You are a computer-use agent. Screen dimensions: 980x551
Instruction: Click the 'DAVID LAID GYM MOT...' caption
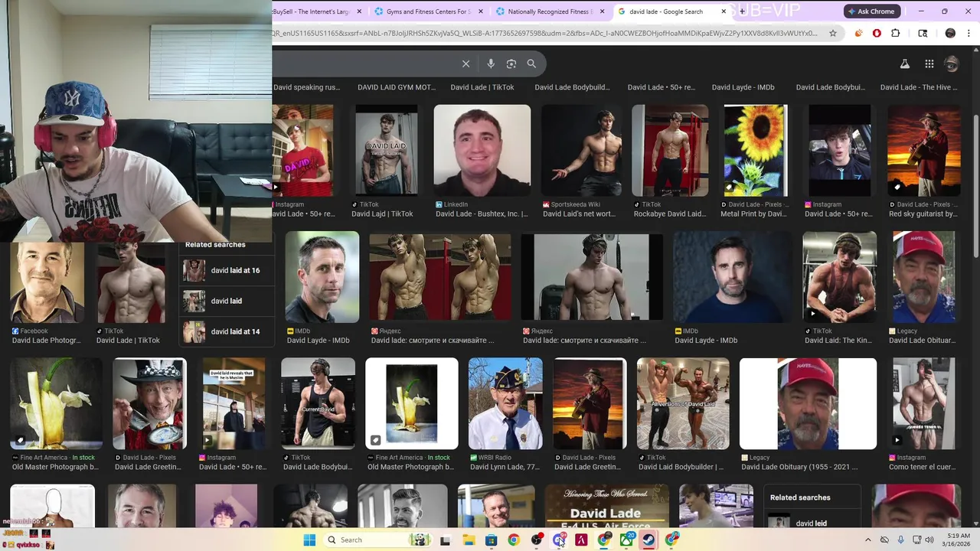click(396, 87)
